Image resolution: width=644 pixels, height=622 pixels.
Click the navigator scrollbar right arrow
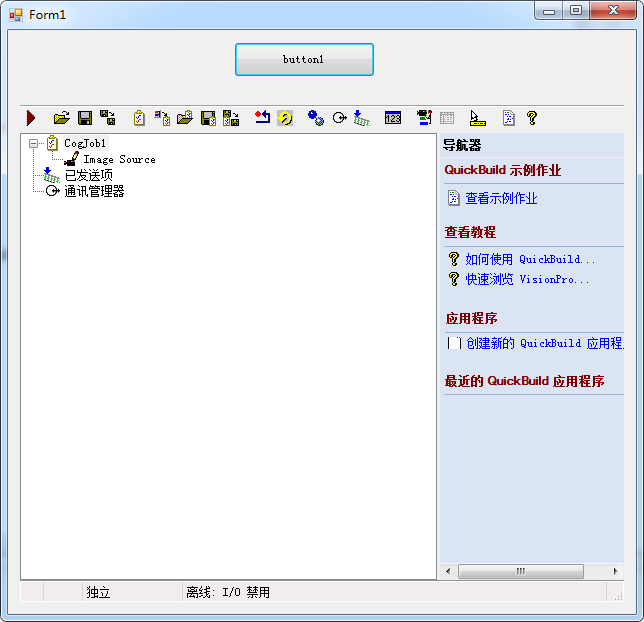point(615,571)
